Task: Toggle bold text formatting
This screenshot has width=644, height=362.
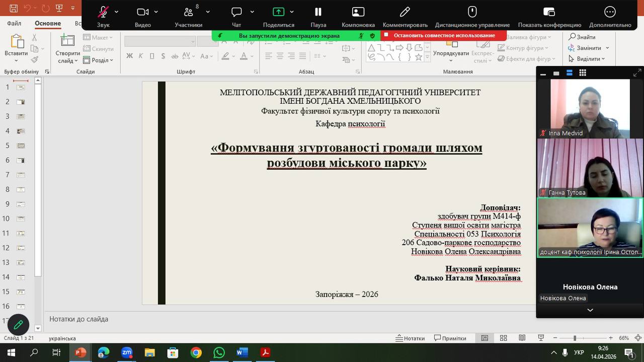Action: [x=129, y=56]
